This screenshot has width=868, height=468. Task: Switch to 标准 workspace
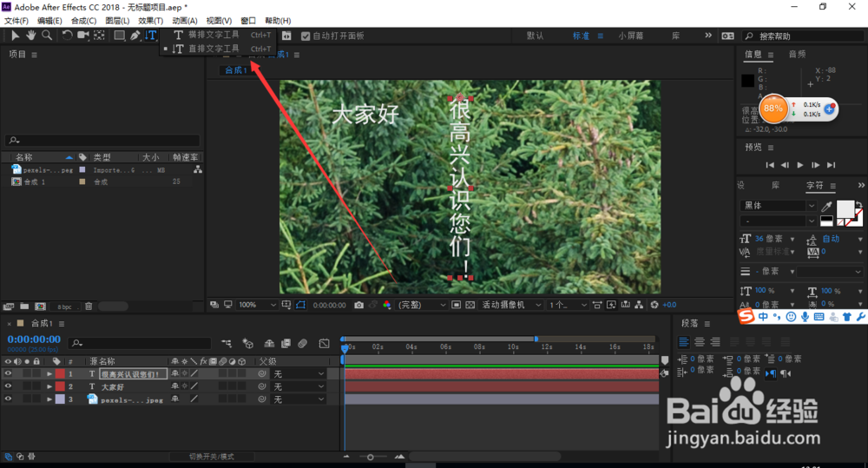coord(581,36)
